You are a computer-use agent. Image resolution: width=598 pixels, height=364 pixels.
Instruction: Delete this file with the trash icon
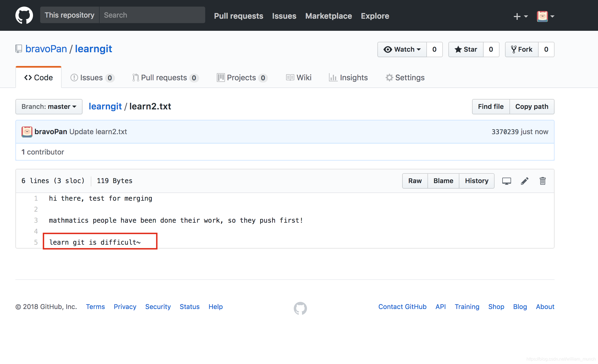click(542, 181)
